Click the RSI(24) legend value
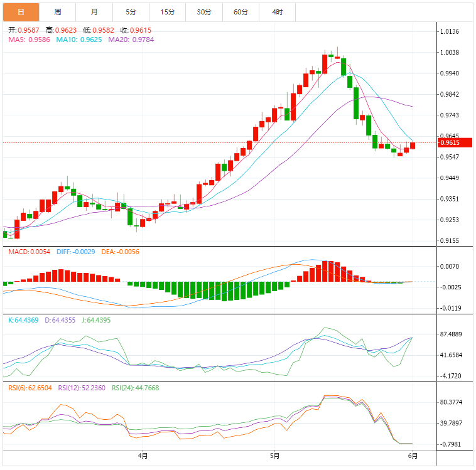The image size is (476, 470). 136,388
